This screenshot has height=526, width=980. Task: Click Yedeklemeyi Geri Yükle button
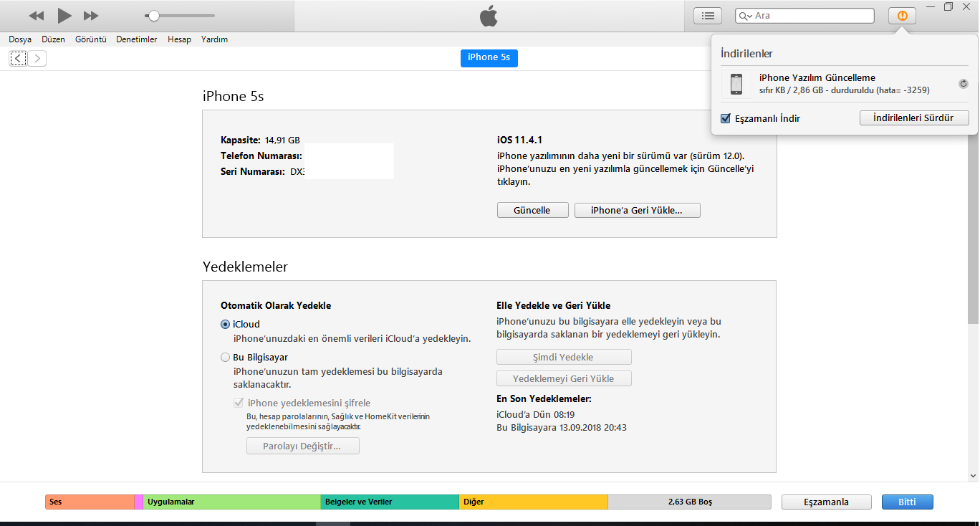click(x=564, y=378)
